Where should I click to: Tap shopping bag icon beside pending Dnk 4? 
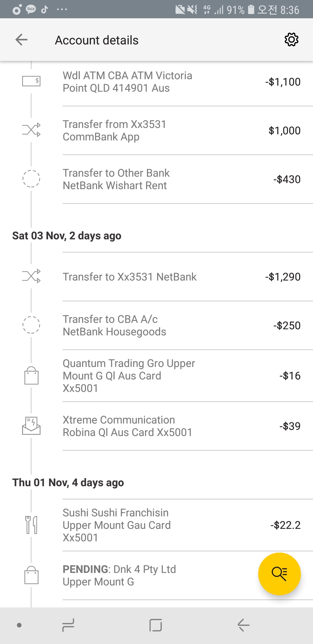point(31,575)
